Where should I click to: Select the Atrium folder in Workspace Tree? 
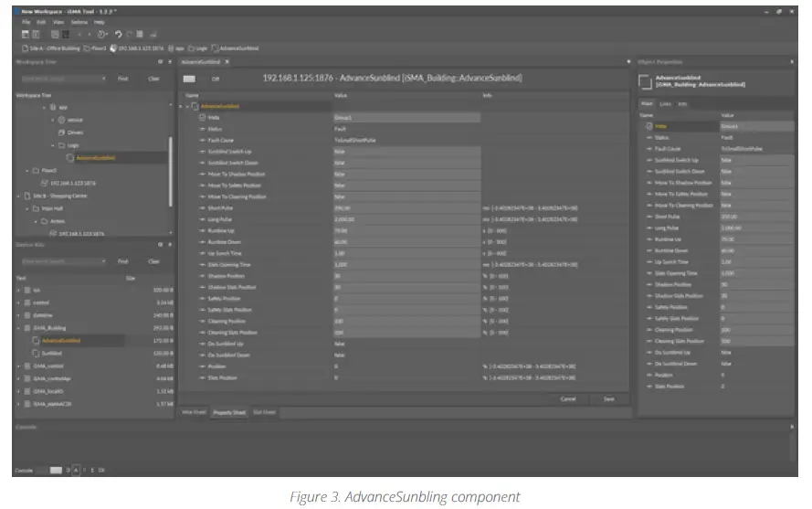tap(58, 221)
